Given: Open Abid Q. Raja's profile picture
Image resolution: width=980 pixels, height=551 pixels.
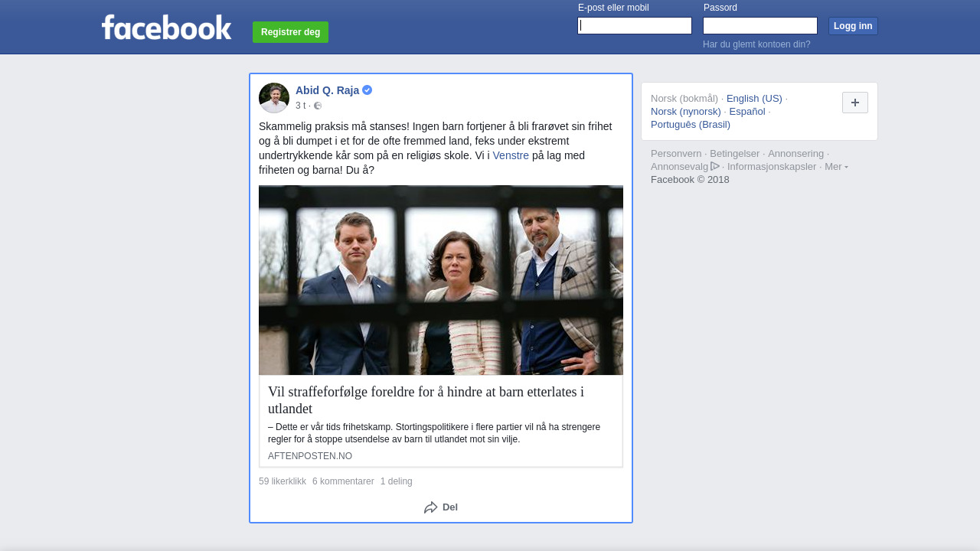Looking at the screenshot, I should tap(274, 98).
